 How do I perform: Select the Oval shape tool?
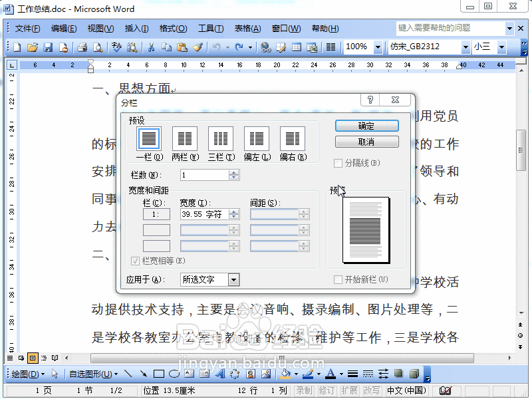[x=174, y=373]
